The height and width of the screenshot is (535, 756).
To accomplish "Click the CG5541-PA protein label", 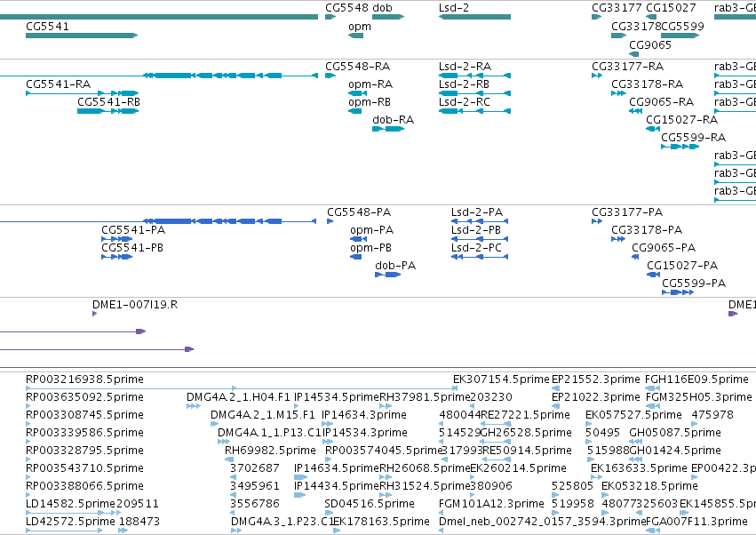I will (133, 230).
